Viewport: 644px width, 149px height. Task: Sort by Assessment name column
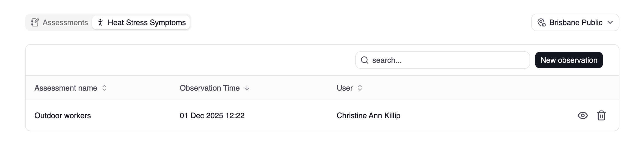click(x=70, y=88)
